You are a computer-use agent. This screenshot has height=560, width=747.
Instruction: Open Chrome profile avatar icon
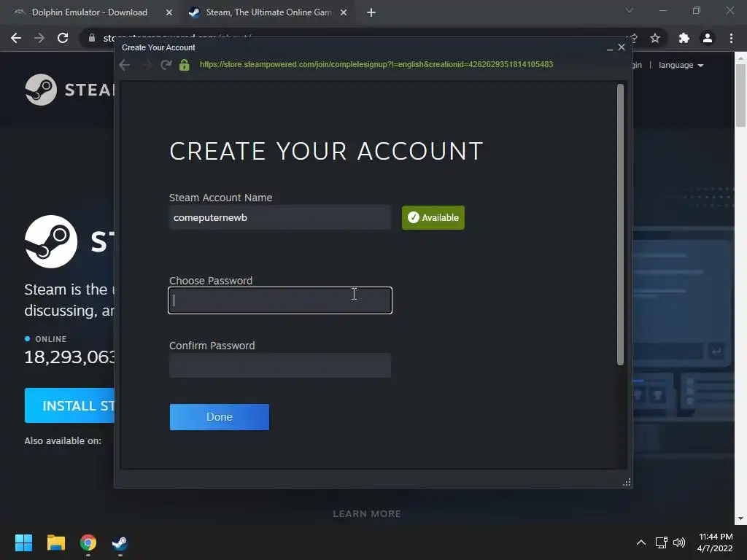point(708,38)
